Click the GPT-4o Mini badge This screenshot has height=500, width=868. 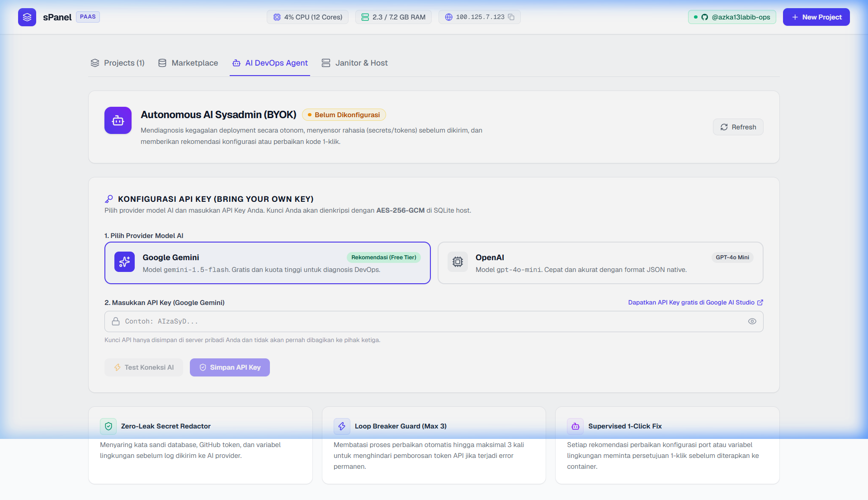click(x=732, y=257)
